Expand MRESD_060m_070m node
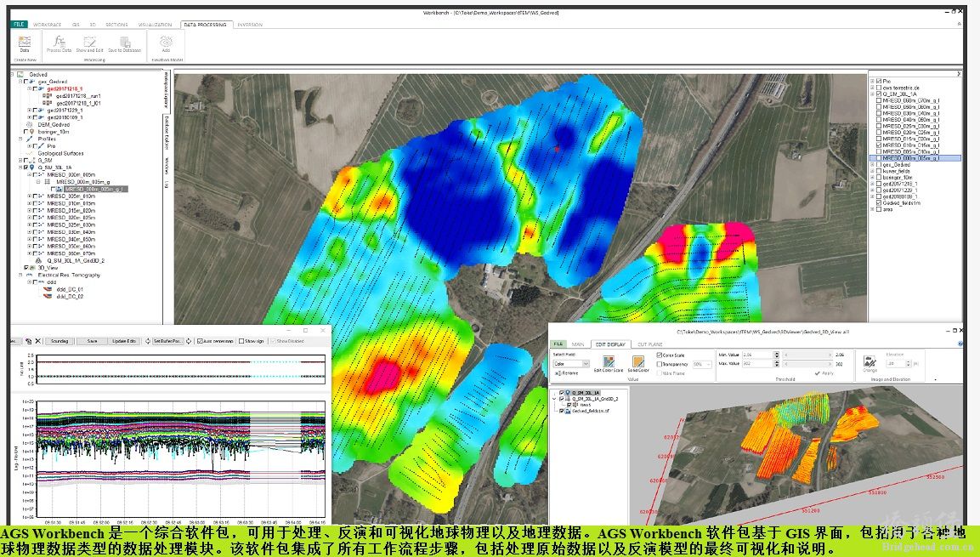980x557 pixels. tap(30, 253)
